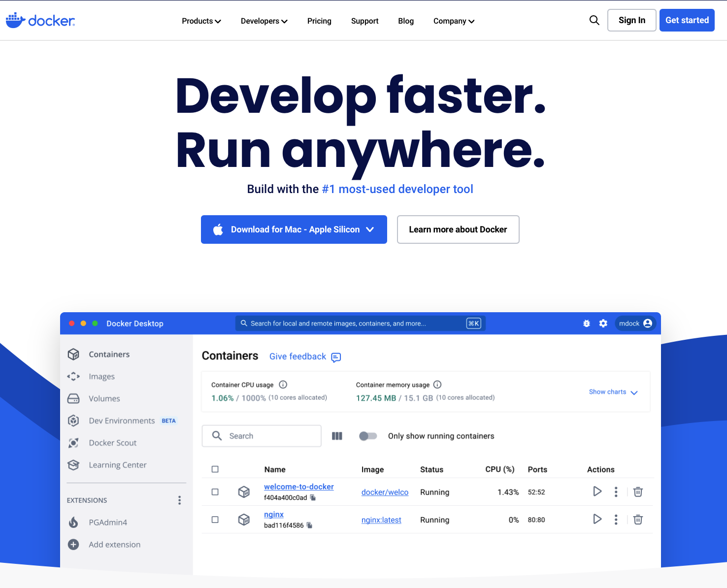Click Learn more about Docker button
Screen dimensions: 727x588
click(x=458, y=229)
